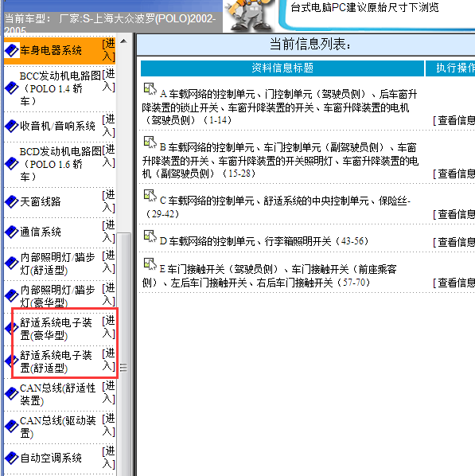Click the book icon beside 天窗线路
The height and width of the screenshot is (476, 475).
coord(12,201)
